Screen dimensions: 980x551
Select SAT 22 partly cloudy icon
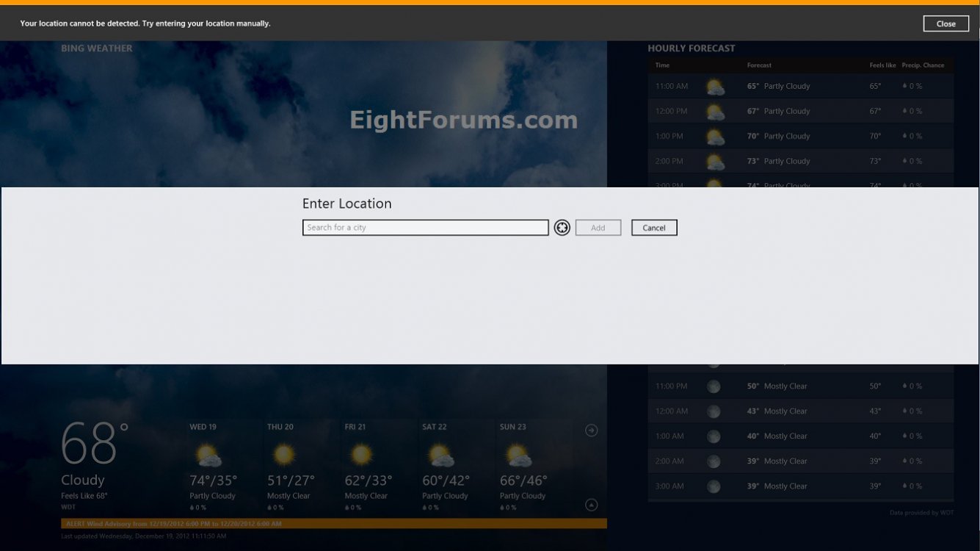pos(440,455)
